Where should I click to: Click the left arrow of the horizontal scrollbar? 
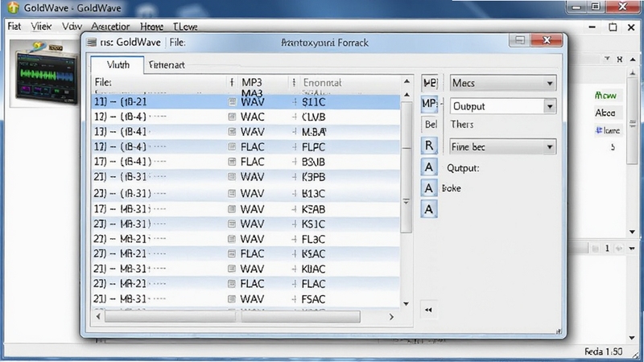(x=98, y=316)
